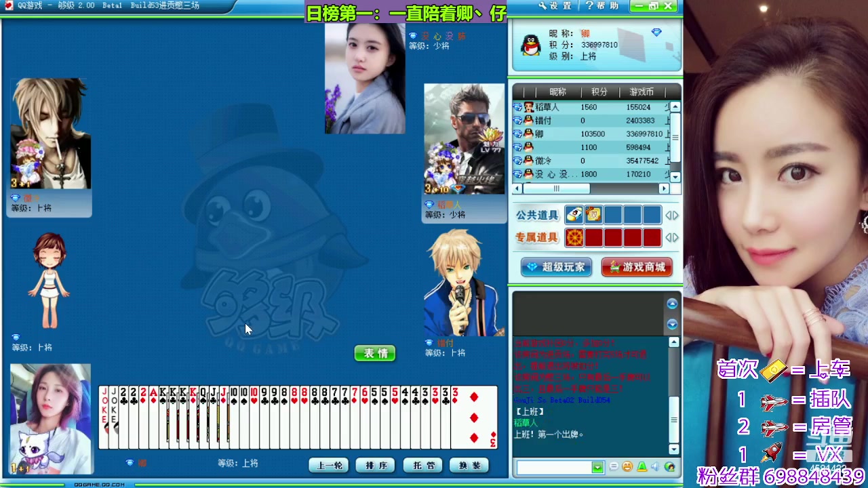
Task: Select the red A card in hand
Action: (x=153, y=418)
